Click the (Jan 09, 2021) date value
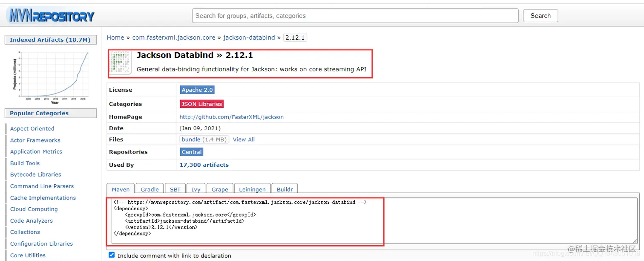This screenshot has width=644, height=261. pos(200,128)
